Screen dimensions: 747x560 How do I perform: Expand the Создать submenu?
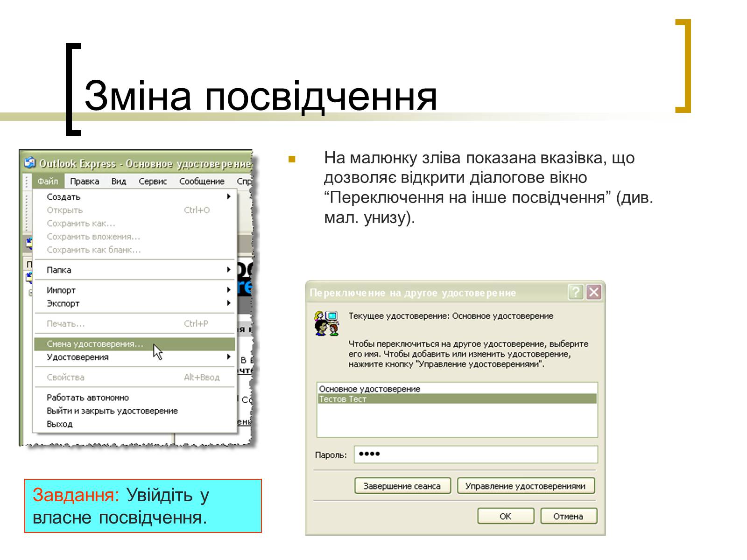(134, 197)
